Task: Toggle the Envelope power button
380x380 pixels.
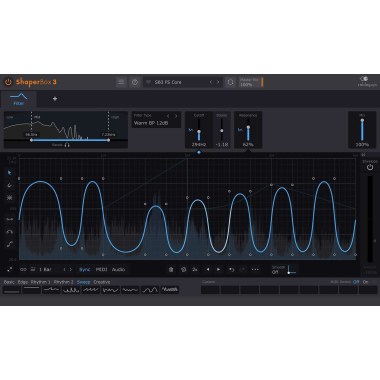Action: (370, 167)
